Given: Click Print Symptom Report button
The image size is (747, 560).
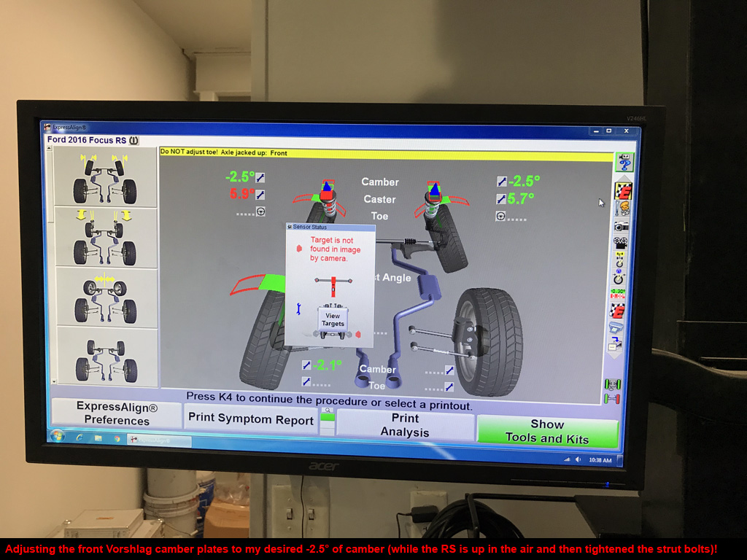Looking at the screenshot, I should [x=251, y=419].
